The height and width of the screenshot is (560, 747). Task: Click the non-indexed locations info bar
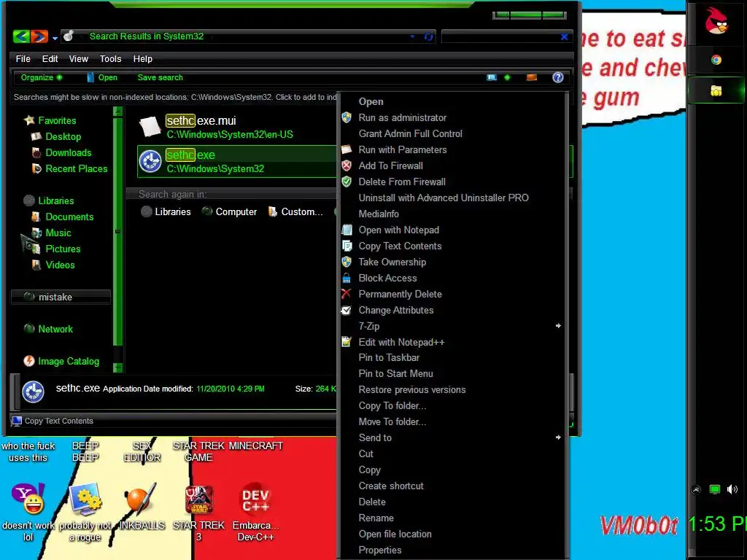click(174, 97)
